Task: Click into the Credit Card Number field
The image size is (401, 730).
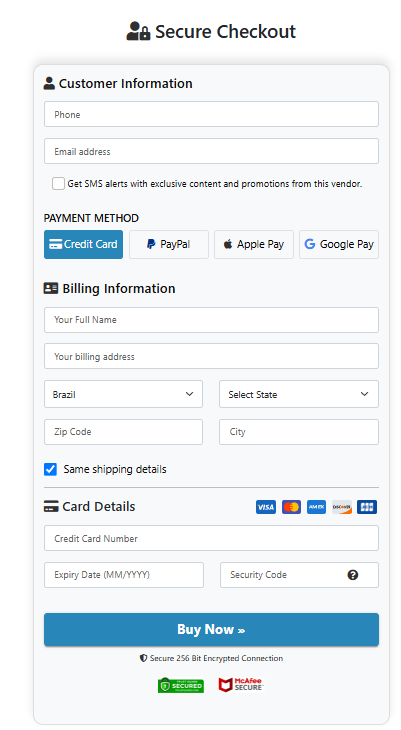Action: point(211,538)
